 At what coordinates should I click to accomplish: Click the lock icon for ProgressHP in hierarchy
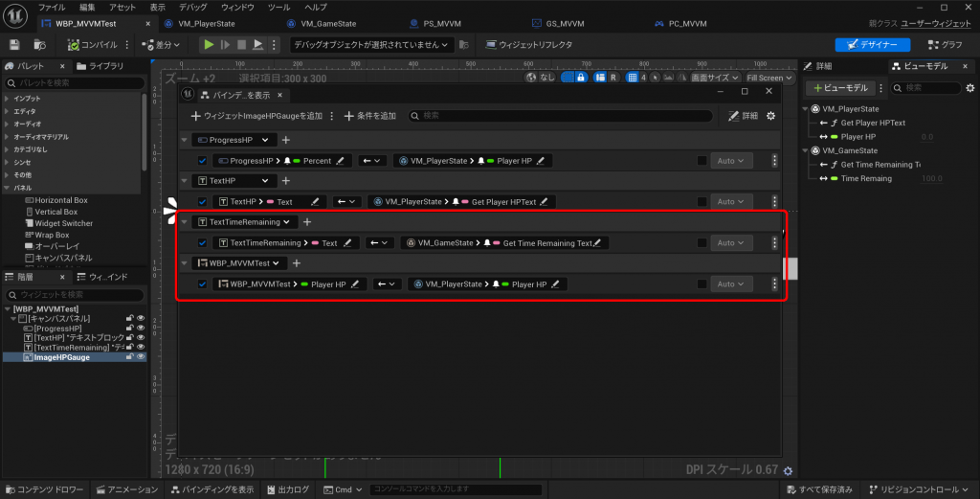click(x=129, y=329)
